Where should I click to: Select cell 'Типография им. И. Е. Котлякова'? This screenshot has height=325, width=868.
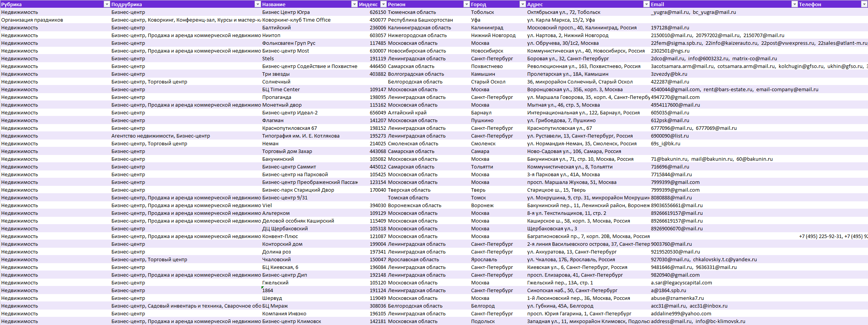click(309, 136)
